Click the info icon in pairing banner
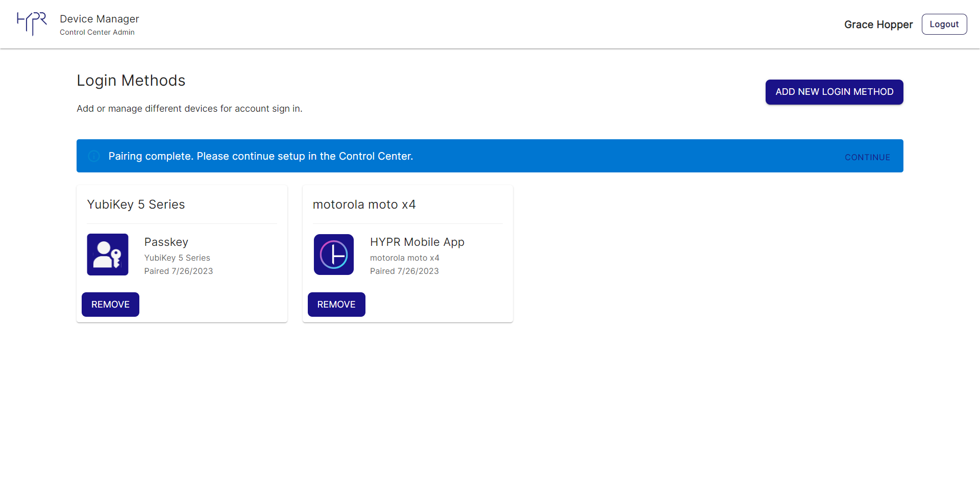Image resolution: width=980 pixels, height=480 pixels. tap(94, 156)
